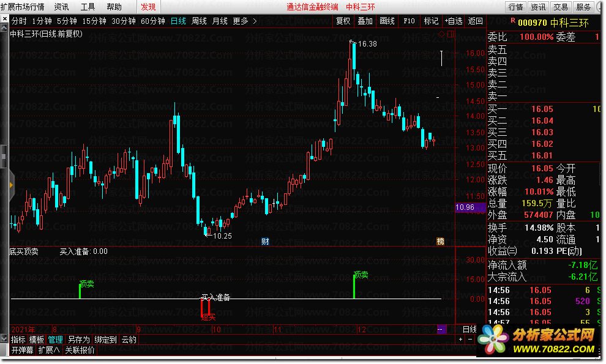Expand the left side panel arrow
This screenshot has height=364, width=606.
(11, 185)
